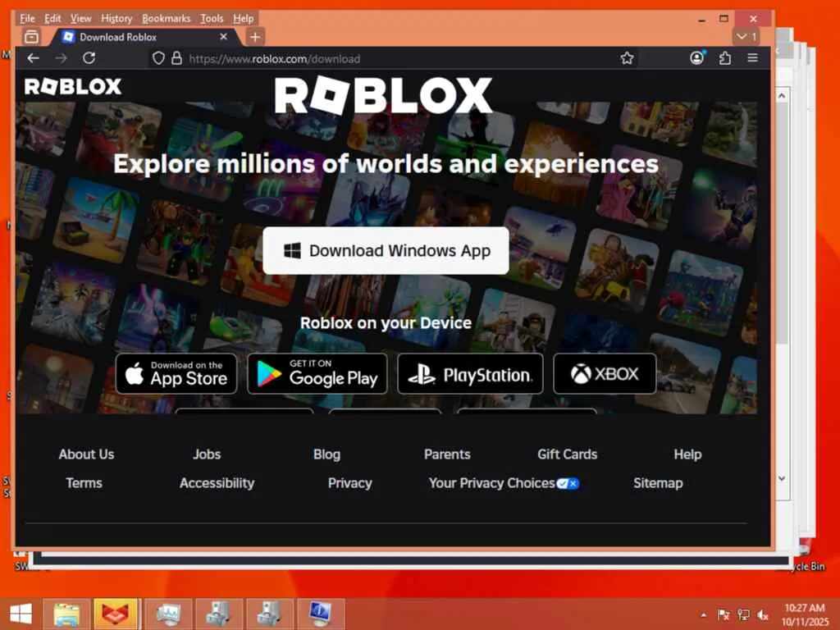Open the Jobs footer link
Viewport: 840px width, 630px height.
pos(207,454)
